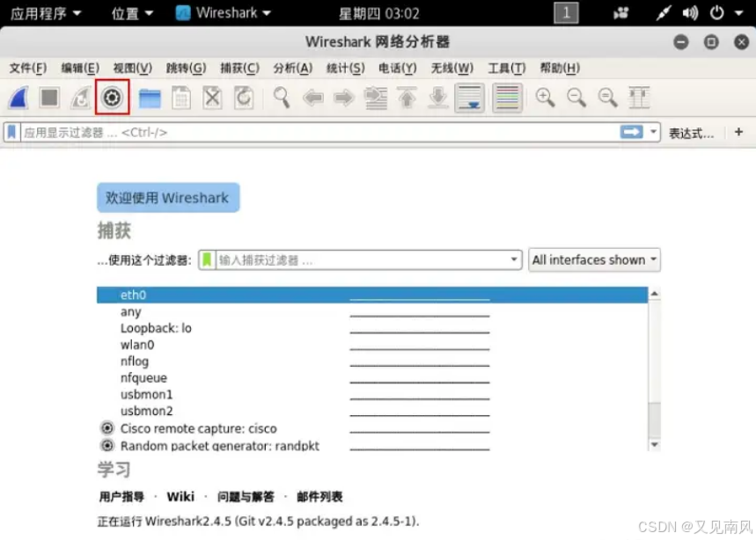
Task: Close this capture file
Action: [x=213, y=98]
